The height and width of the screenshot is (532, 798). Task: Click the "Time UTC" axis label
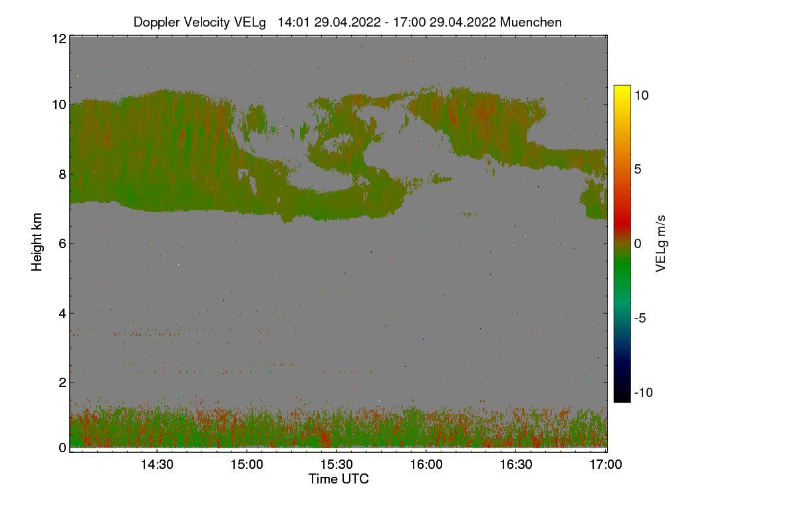point(338,478)
